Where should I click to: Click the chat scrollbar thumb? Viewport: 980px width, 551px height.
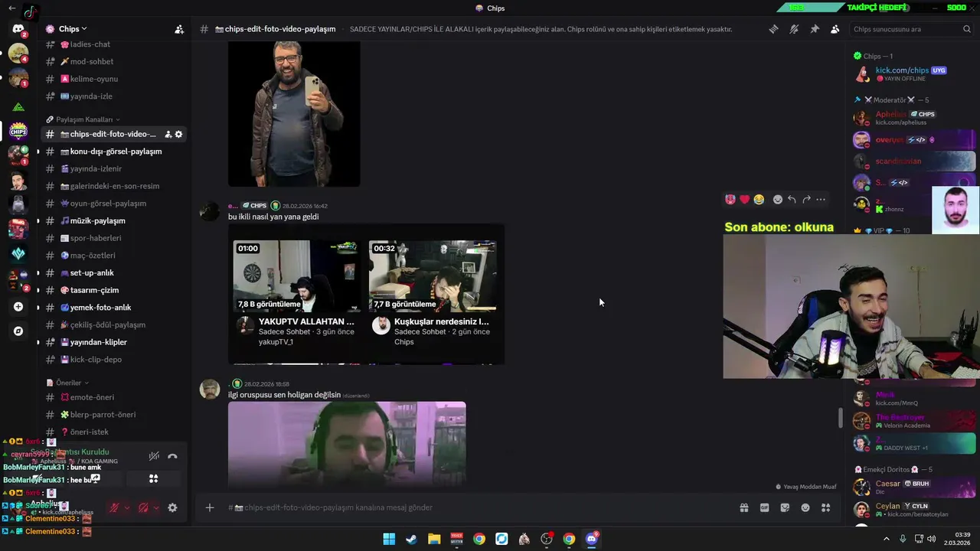tap(840, 418)
